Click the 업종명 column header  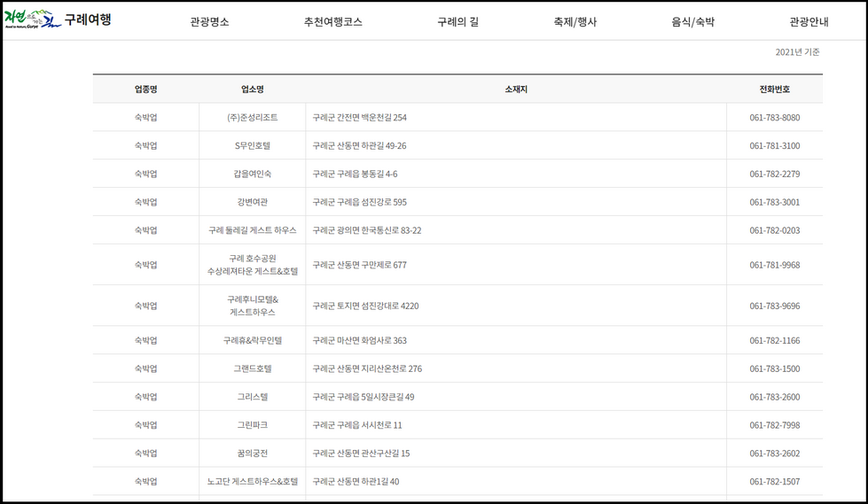[x=146, y=89]
